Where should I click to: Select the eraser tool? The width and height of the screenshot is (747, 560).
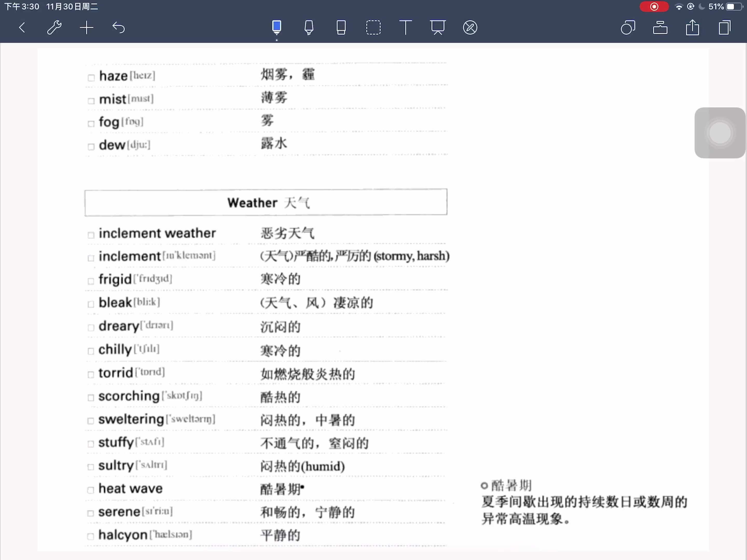[341, 28]
